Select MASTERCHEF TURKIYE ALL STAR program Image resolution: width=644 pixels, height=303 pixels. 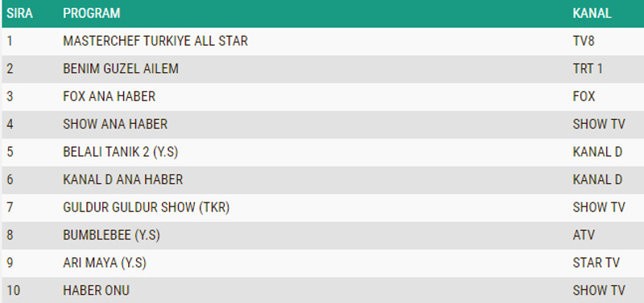click(x=155, y=41)
